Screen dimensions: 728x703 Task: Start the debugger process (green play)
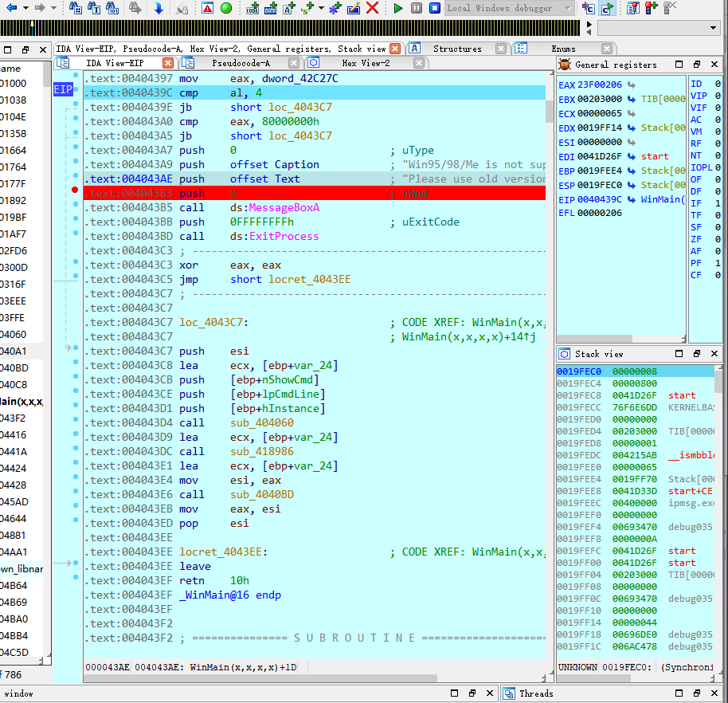pyautogui.click(x=398, y=8)
